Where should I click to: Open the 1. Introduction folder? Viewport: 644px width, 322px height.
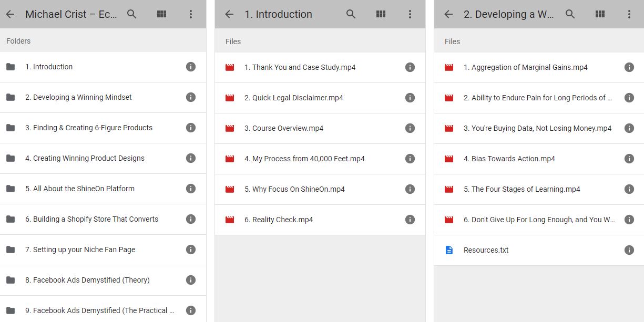point(103,67)
